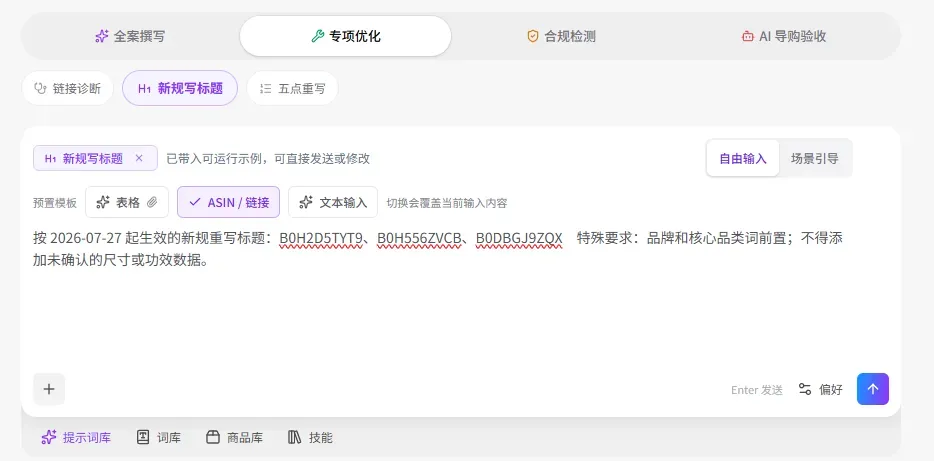Choose the 链接诊断 option
The width and height of the screenshot is (934, 461).
point(67,89)
